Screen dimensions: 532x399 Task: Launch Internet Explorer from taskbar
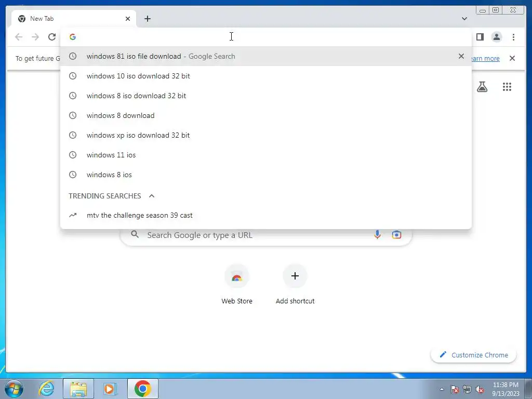46,389
